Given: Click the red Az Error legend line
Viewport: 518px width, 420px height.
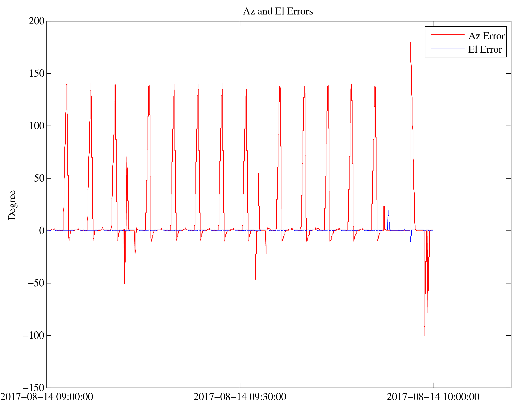Looking at the screenshot, I should click(x=448, y=35).
